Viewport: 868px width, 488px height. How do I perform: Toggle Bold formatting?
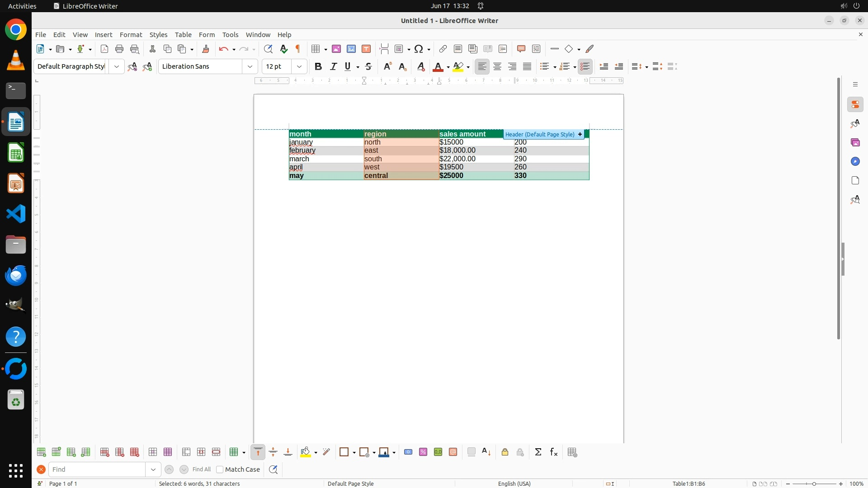click(318, 66)
